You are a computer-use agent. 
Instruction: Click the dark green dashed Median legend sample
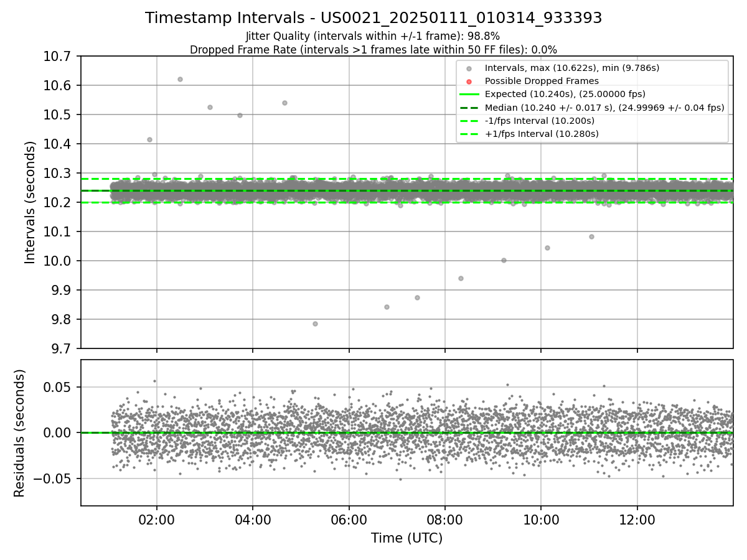click(469, 108)
